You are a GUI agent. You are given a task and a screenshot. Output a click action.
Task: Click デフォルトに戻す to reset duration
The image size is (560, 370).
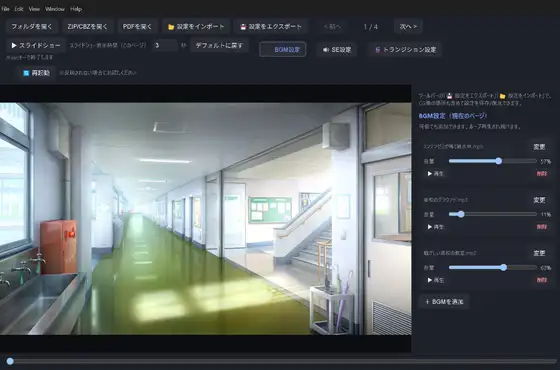219,45
